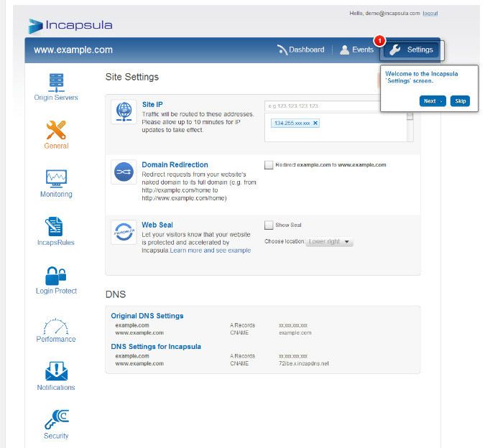Open the IncapsRules document icon
The width and height of the screenshot is (490, 448).
[55, 227]
